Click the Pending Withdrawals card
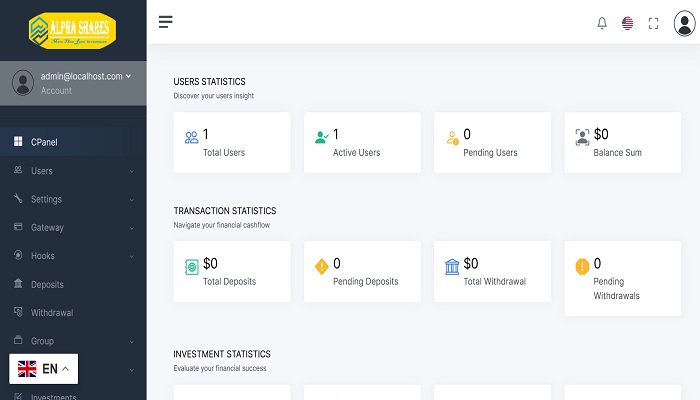Viewport: 700px width, 400px height. [x=622, y=278]
